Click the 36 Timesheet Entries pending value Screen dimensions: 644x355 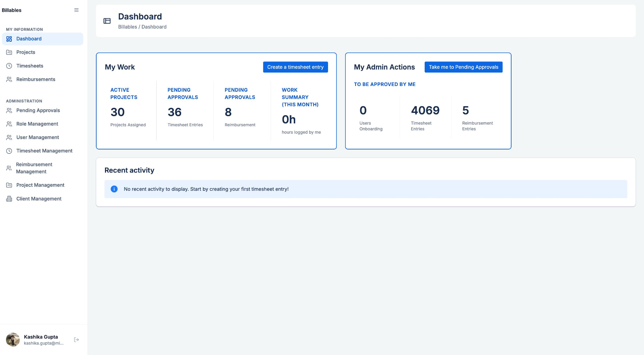tap(174, 112)
